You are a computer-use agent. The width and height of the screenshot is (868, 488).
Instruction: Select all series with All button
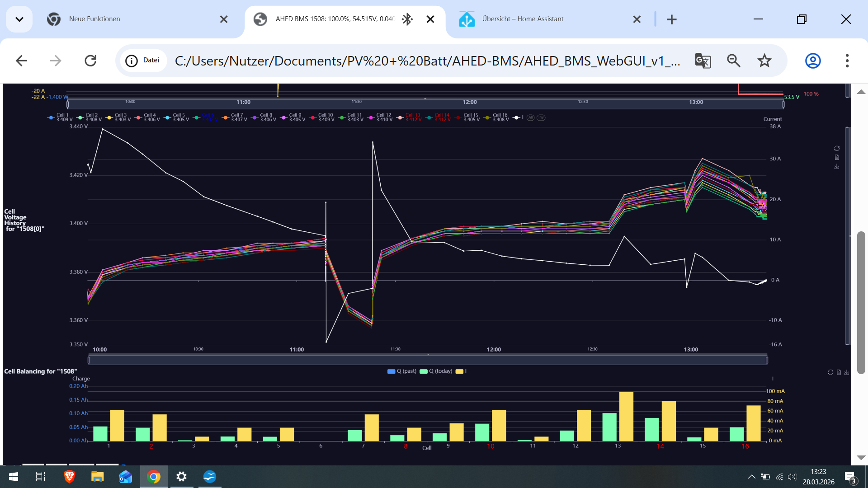click(x=531, y=117)
